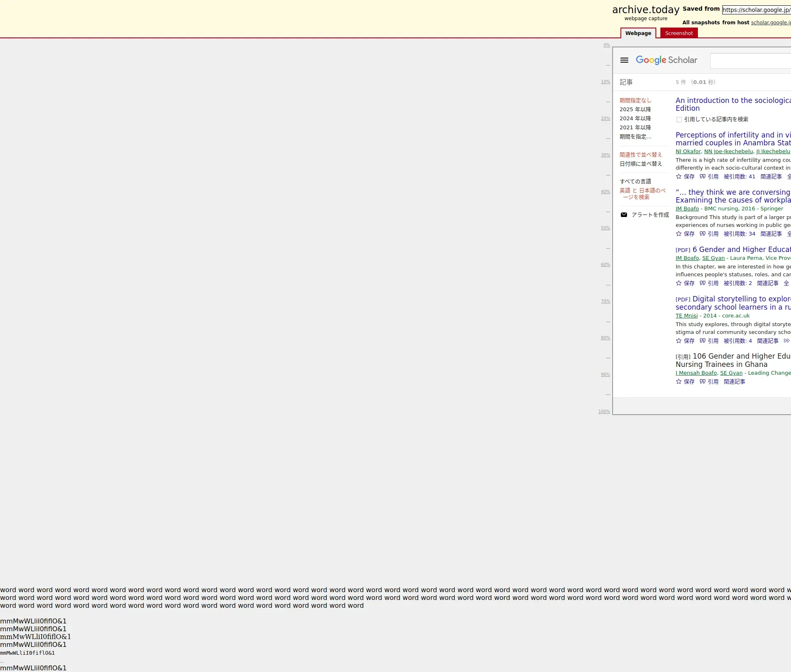
Task: Select the すべての言語 language option
Action: click(635, 182)
